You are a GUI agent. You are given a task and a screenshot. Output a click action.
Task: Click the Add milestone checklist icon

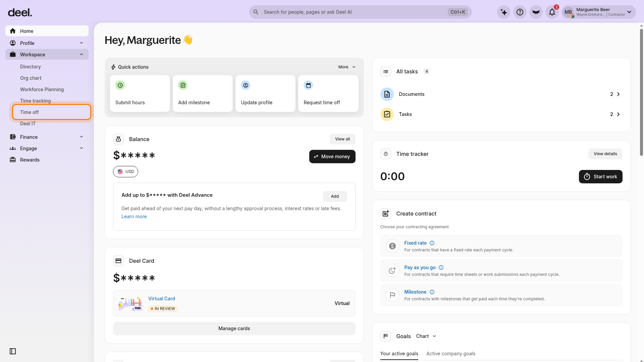tap(183, 85)
